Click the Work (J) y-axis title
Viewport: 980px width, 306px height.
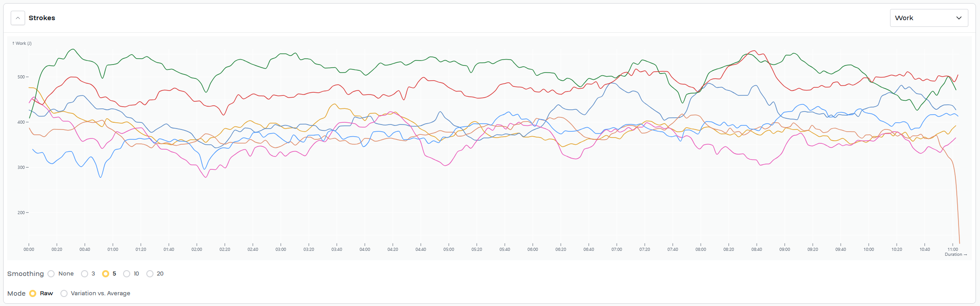tap(22, 43)
